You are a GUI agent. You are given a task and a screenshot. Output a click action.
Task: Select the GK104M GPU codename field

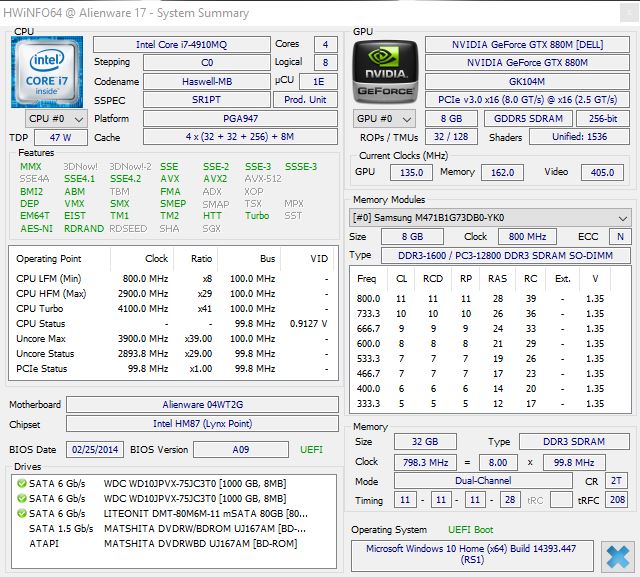click(x=527, y=81)
